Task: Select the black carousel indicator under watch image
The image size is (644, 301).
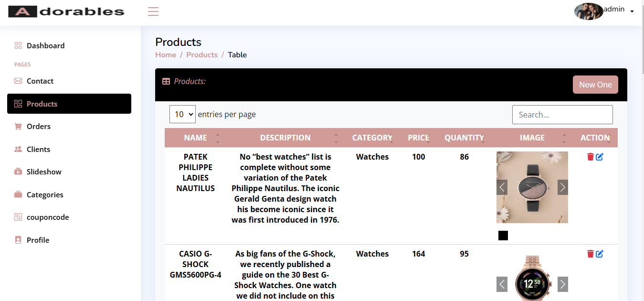Action: pos(503,236)
